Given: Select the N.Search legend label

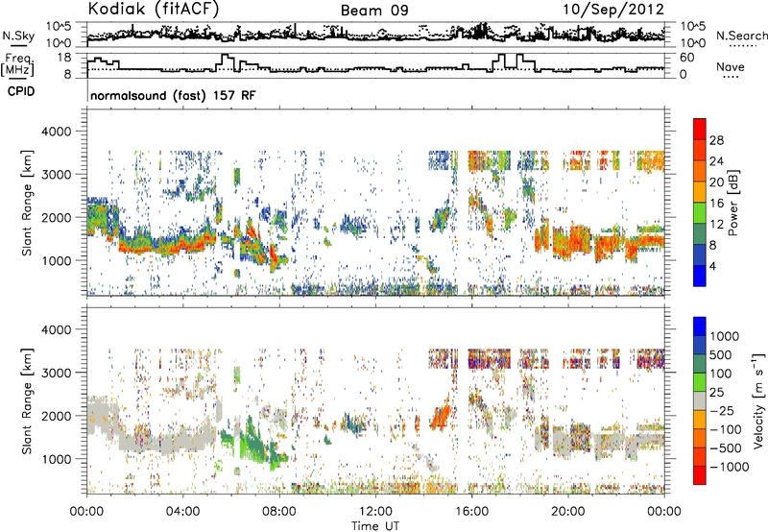Looking at the screenshot, I should pos(741,36).
